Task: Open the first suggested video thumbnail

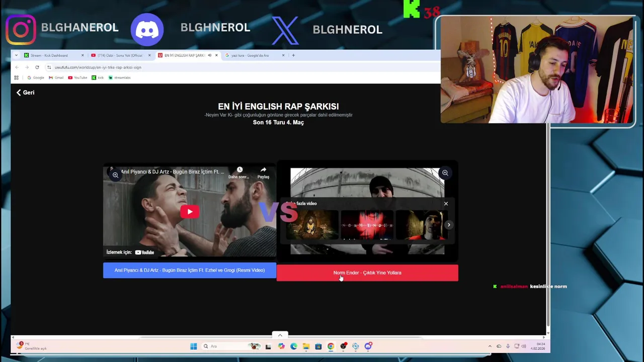Action: [x=312, y=225]
